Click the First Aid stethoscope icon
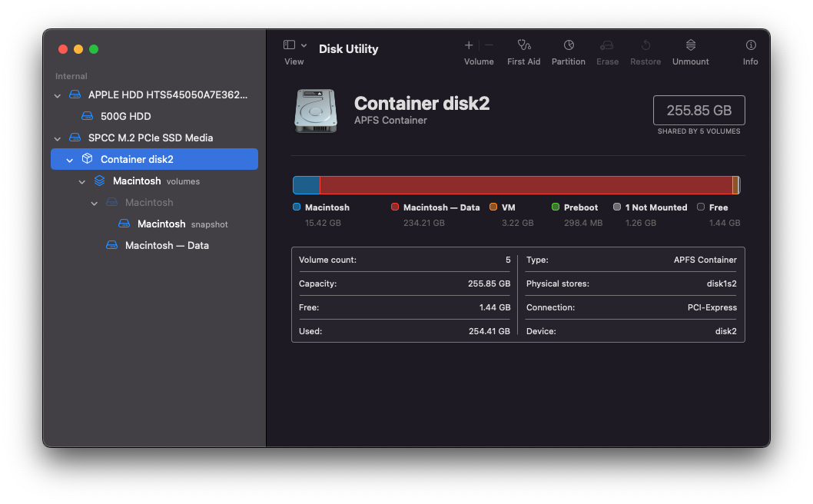This screenshot has width=813, height=504. click(x=524, y=45)
